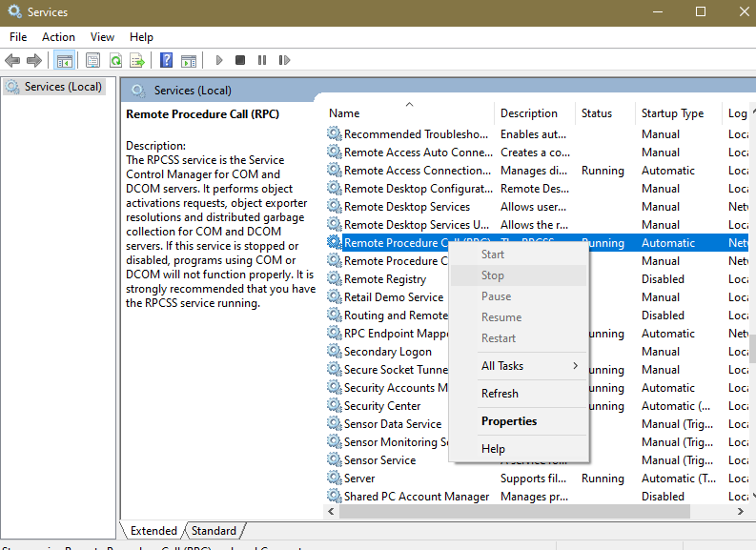
Task: Click gear icon of Shared PC Account Manager row
Action: (x=334, y=496)
